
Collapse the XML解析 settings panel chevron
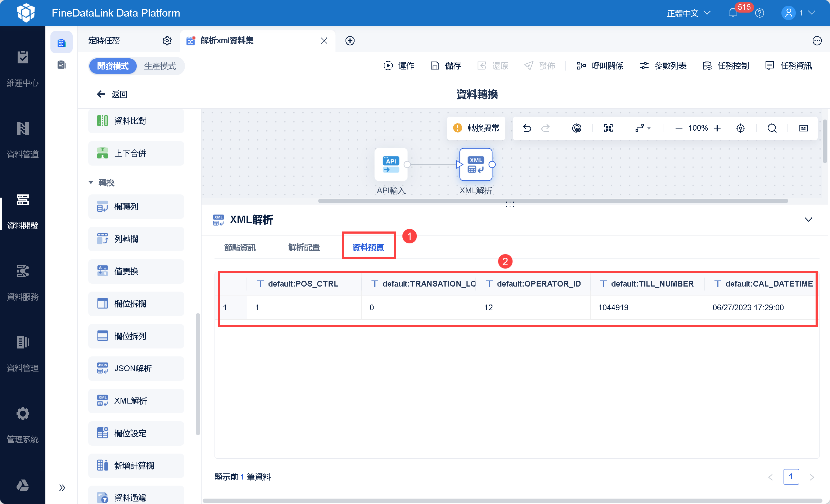pos(808,220)
